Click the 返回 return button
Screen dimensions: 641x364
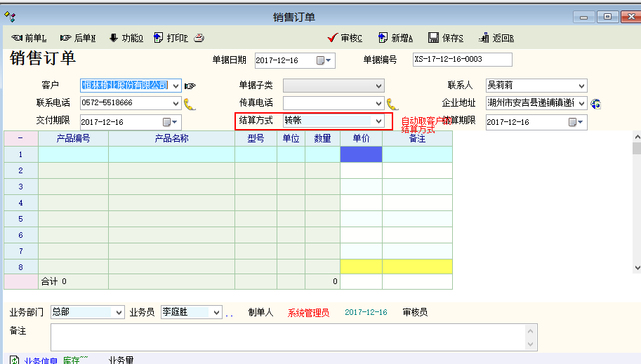pyautogui.click(x=496, y=38)
